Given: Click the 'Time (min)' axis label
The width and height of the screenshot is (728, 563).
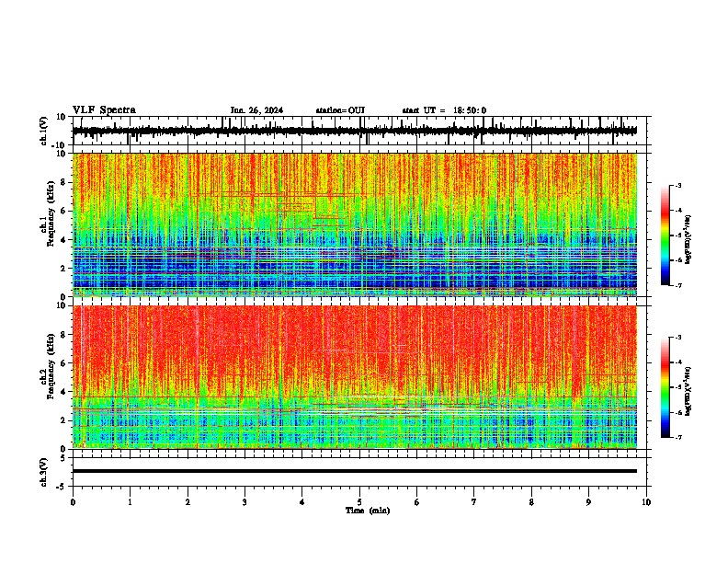Looking at the screenshot, I should 368,511.
